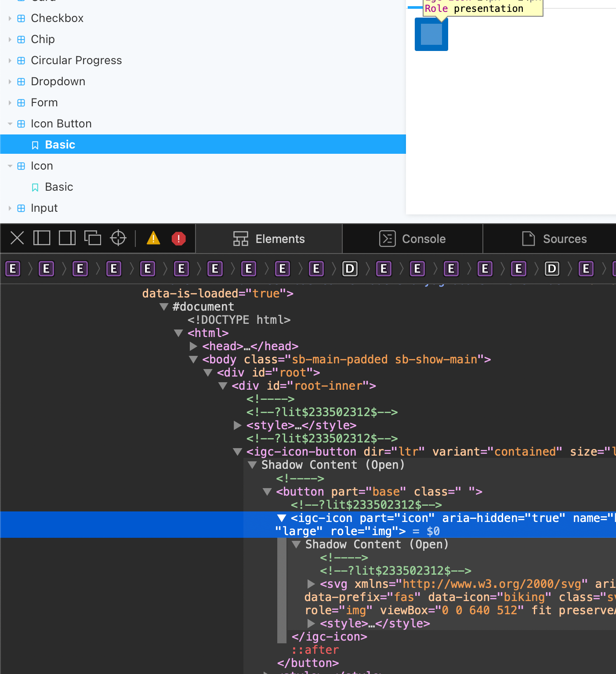
Task: Select the Input component in the sidebar
Action: (x=44, y=208)
